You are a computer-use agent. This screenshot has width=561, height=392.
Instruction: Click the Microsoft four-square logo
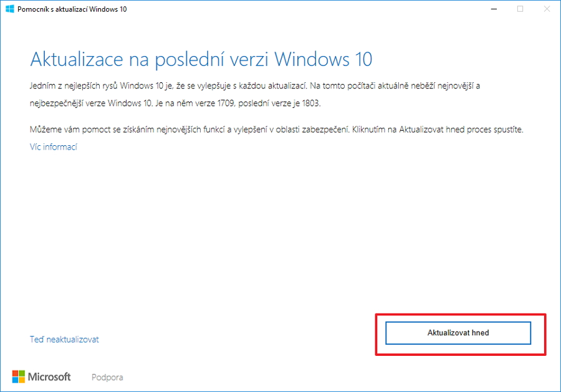(x=19, y=376)
